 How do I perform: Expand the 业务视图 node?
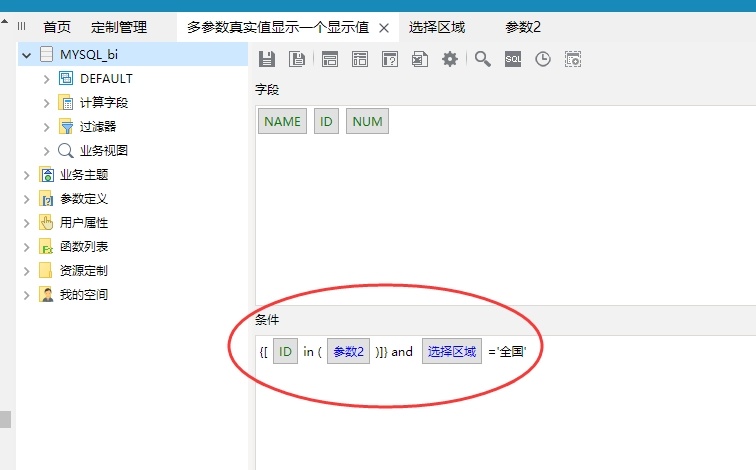point(46,151)
